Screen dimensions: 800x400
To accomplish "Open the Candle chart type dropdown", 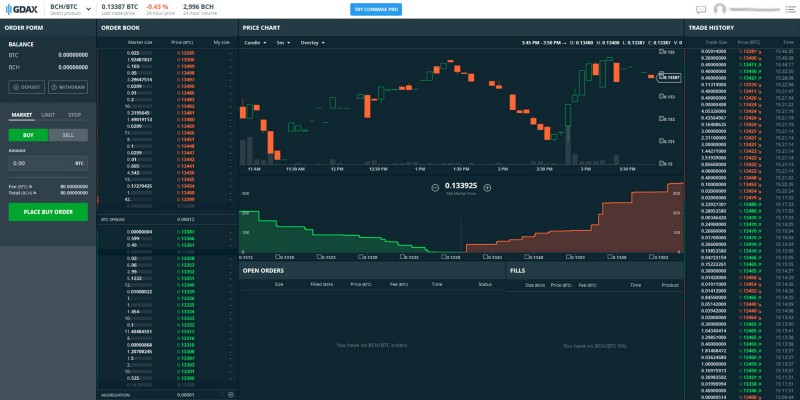I will (256, 43).
